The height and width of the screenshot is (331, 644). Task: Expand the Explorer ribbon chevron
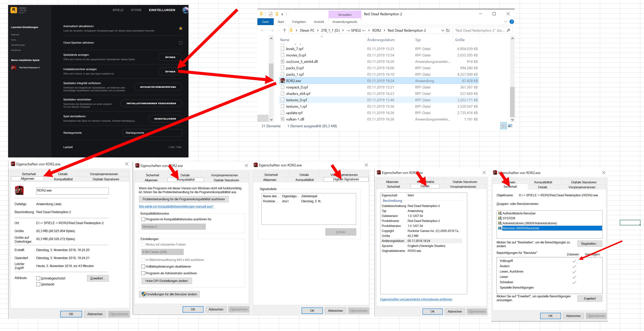(505, 22)
